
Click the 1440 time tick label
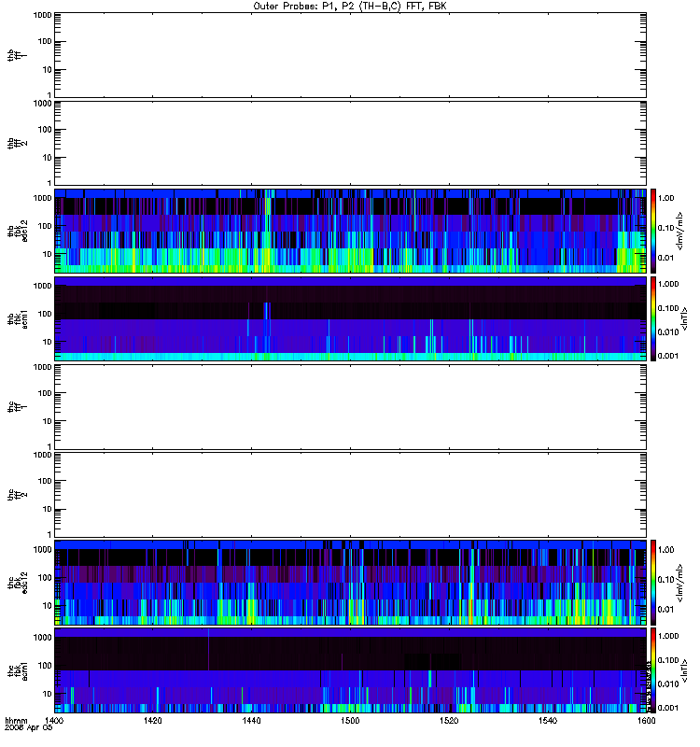pos(251,720)
